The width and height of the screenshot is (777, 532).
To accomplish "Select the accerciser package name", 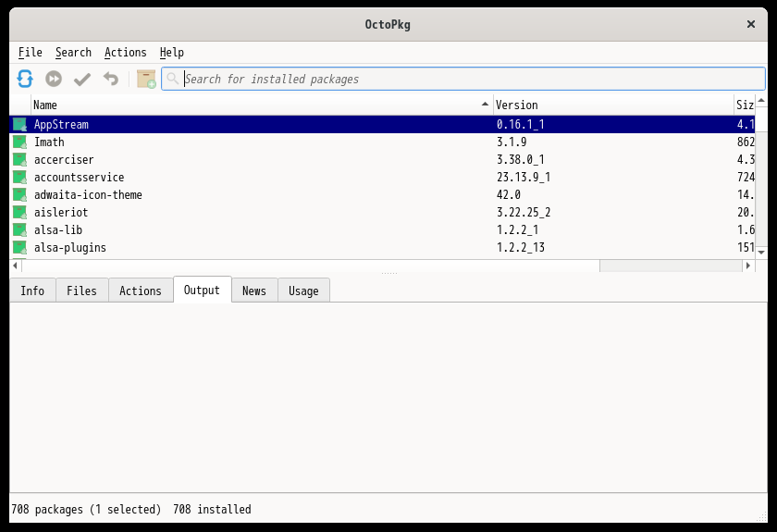I will click(64, 160).
